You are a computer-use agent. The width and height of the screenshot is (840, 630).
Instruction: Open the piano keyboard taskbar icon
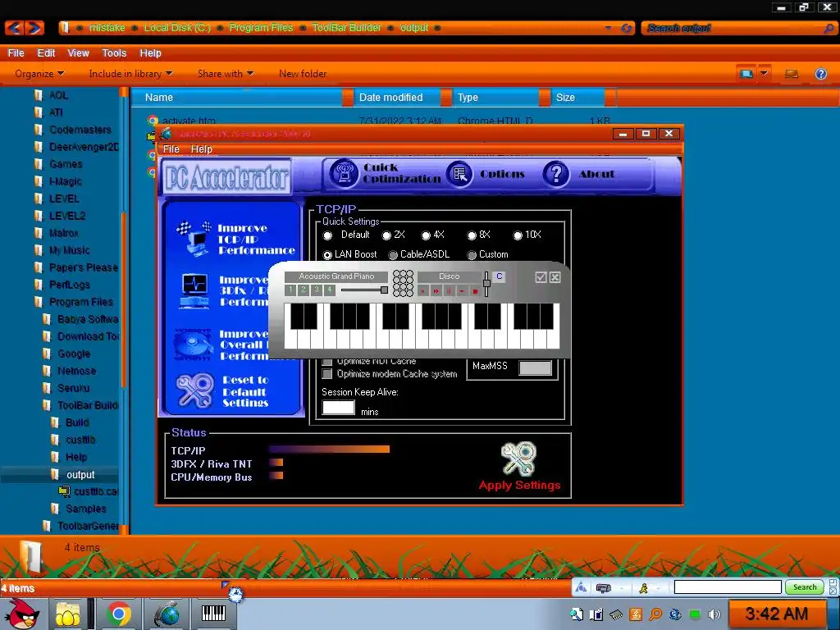(213, 614)
